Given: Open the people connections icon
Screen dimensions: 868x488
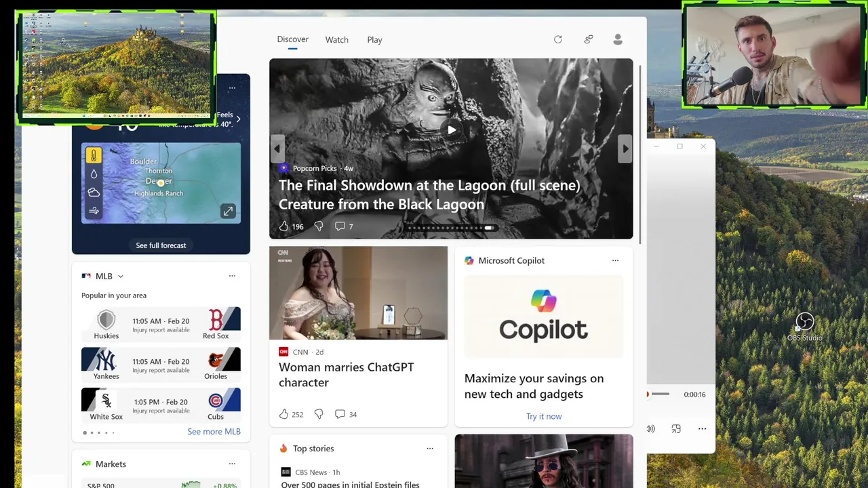Looking at the screenshot, I should (x=589, y=39).
